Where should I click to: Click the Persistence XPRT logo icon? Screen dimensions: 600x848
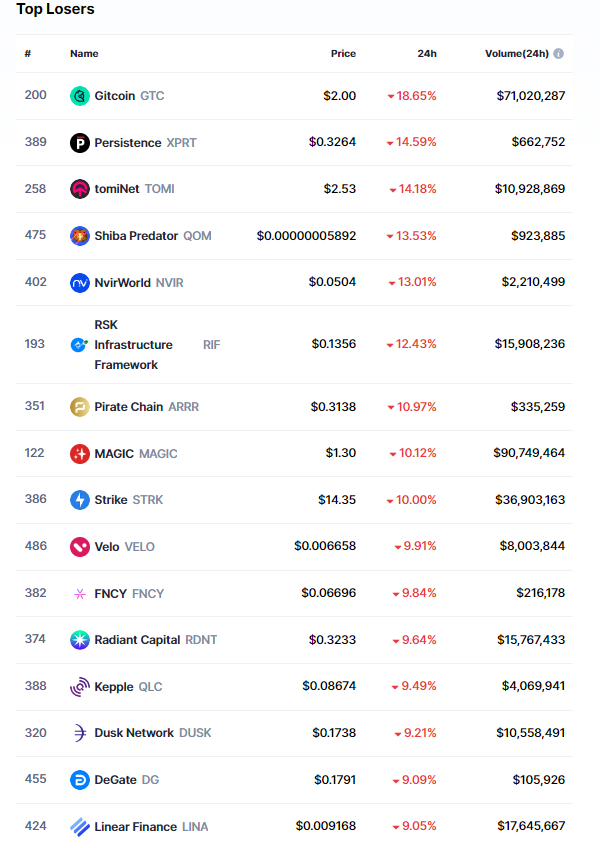(80, 143)
